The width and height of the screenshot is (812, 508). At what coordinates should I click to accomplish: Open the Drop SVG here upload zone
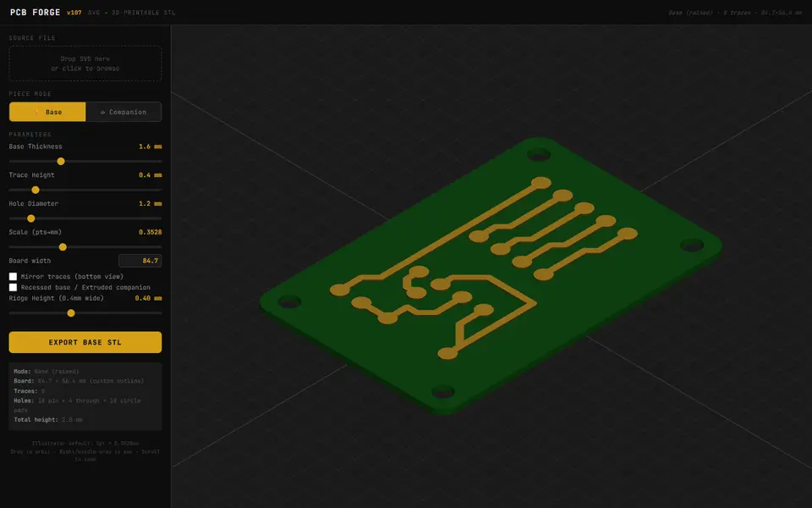(x=85, y=63)
